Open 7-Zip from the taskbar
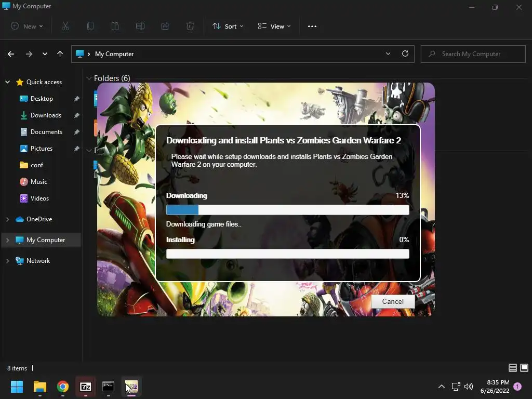Viewport: 532px width, 399px height. [86, 387]
